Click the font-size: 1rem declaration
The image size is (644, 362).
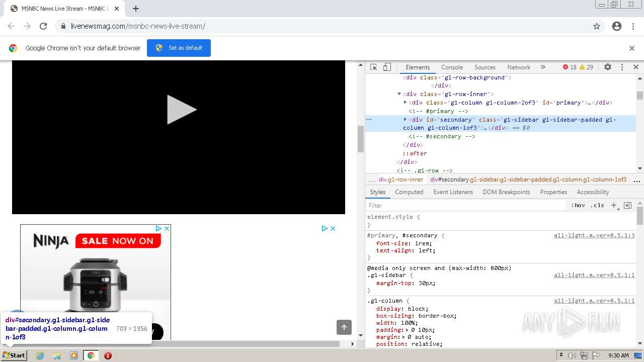[x=404, y=243]
